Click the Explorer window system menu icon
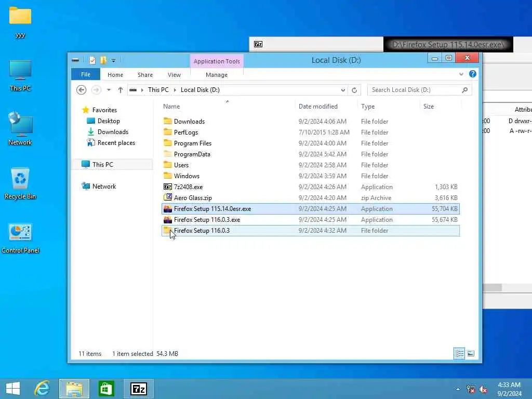The image size is (532, 399). (x=76, y=60)
